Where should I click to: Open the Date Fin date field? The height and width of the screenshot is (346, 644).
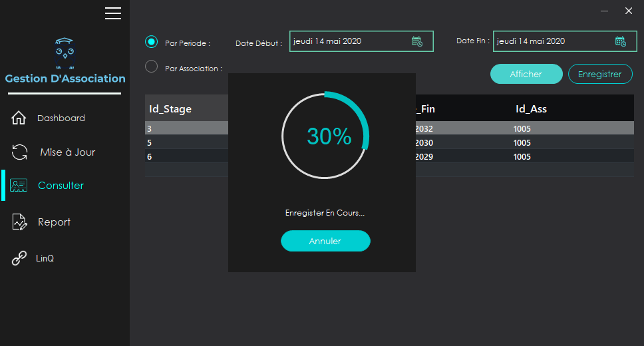(552, 41)
